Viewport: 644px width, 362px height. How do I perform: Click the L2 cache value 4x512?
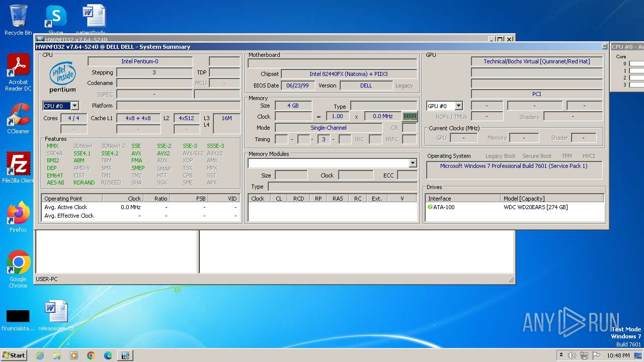(x=187, y=118)
